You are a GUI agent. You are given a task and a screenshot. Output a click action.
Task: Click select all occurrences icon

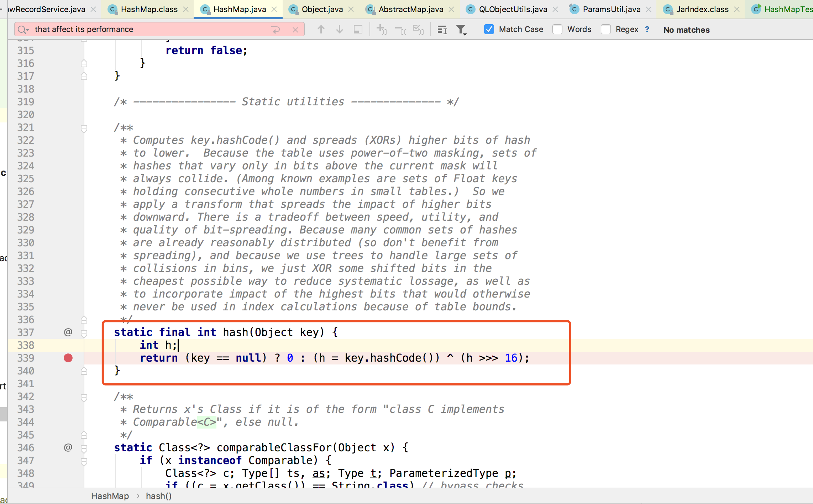pyautogui.click(x=418, y=30)
